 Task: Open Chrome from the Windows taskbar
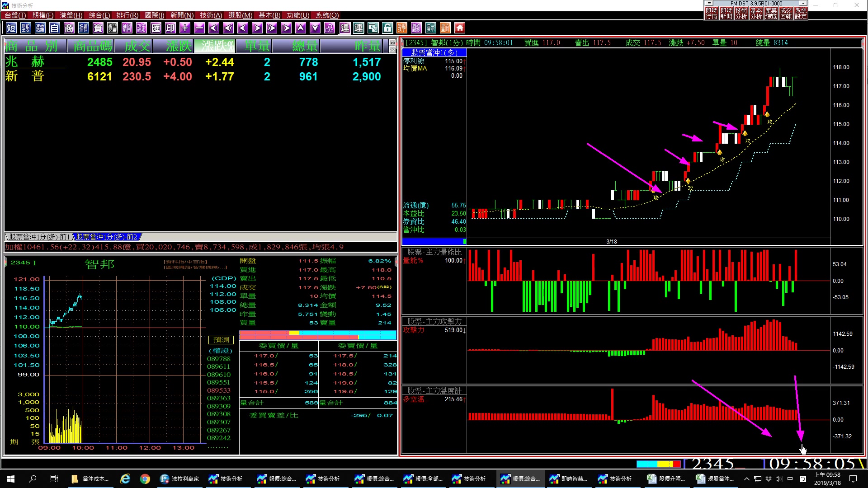[145, 479]
